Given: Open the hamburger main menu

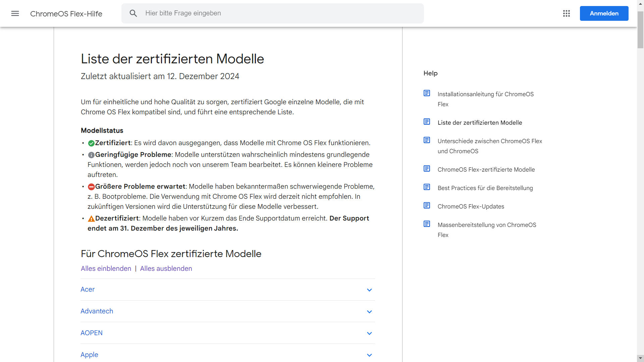Looking at the screenshot, I should tap(15, 13).
